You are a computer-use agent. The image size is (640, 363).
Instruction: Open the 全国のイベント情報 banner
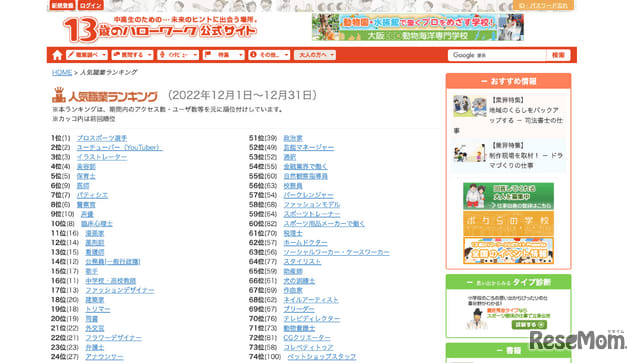point(508,250)
